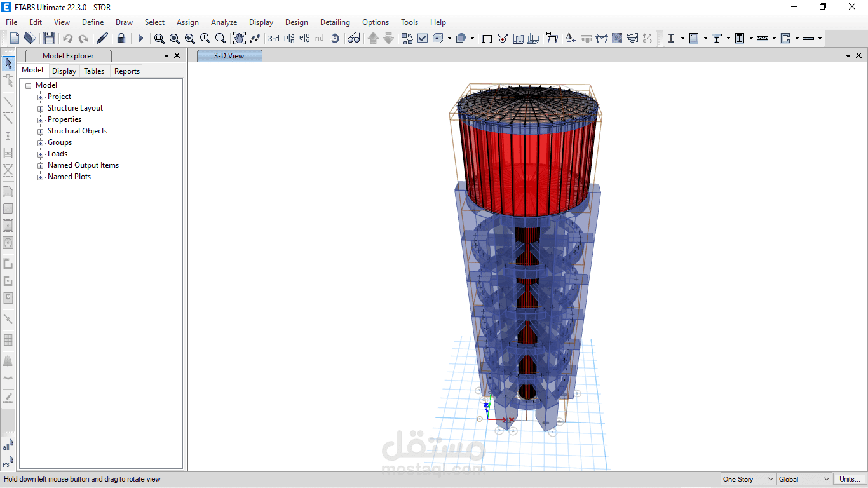Click the Zoom Out minus magnifier
868x488 pixels.
point(220,38)
